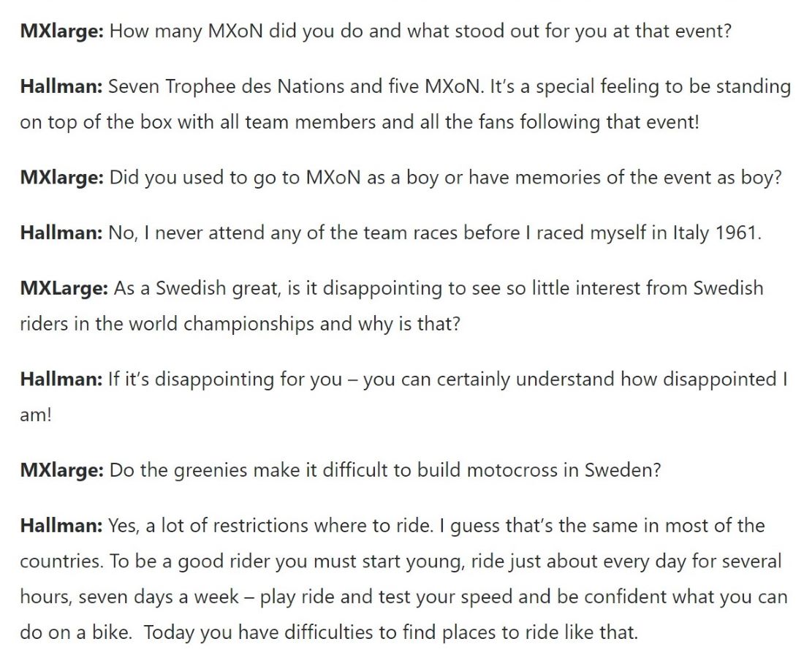This screenshot has height=666, width=812.
Task: Click the 'Hallman:' label before 'No, I never'
Action: (x=61, y=232)
